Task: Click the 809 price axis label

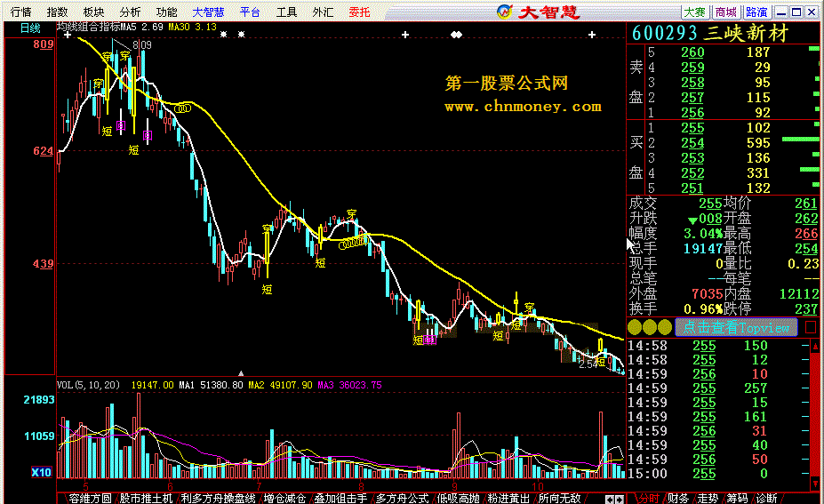Action: point(43,44)
